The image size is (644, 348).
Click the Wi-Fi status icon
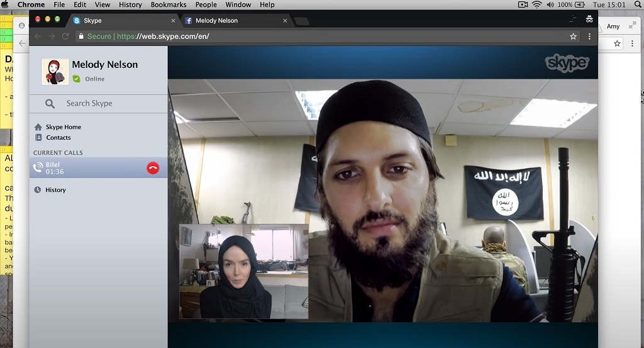pyautogui.click(x=537, y=4)
